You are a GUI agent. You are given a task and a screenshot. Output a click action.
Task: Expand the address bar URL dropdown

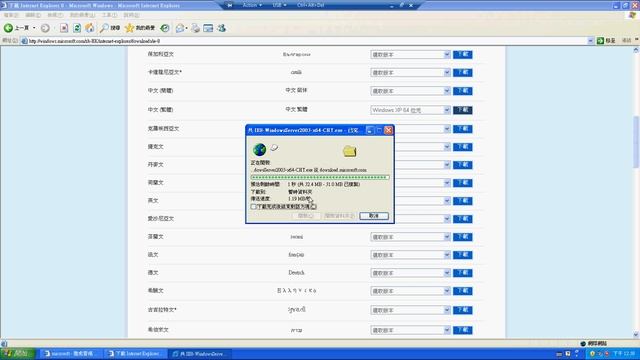click(590, 41)
